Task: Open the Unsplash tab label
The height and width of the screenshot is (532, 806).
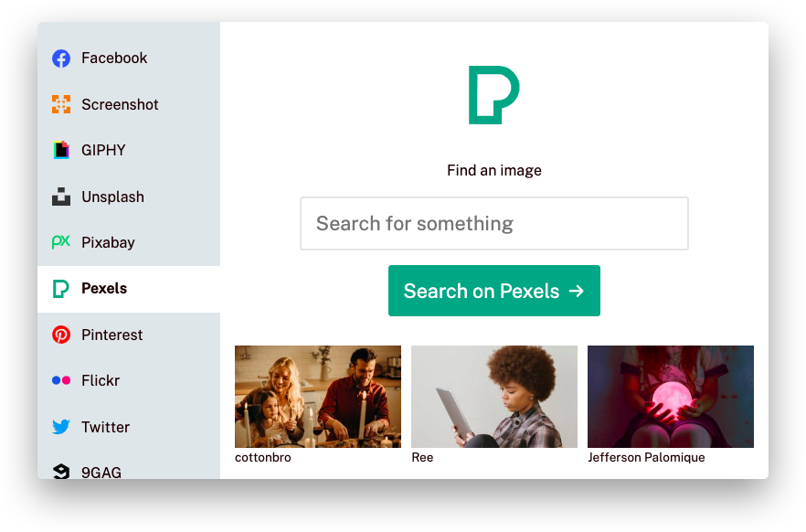Action: click(112, 197)
